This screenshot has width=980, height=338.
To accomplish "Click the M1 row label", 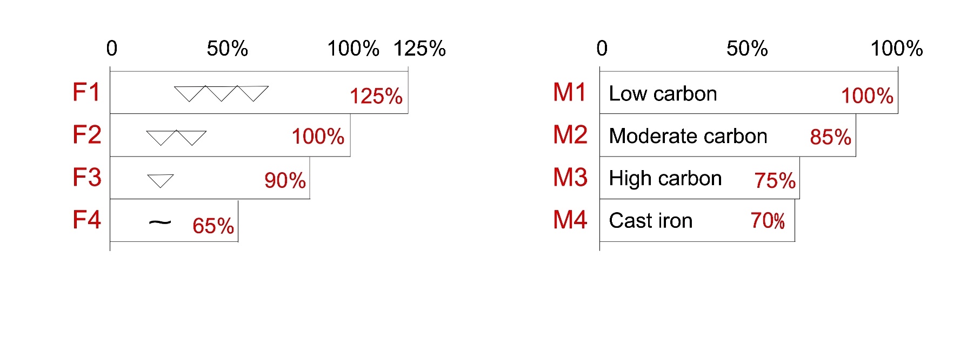I will click(570, 92).
